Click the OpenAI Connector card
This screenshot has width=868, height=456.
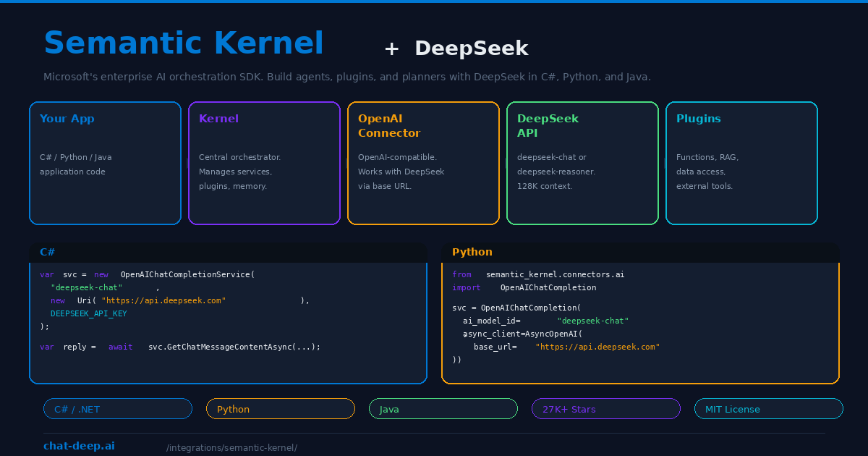click(x=423, y=163)
